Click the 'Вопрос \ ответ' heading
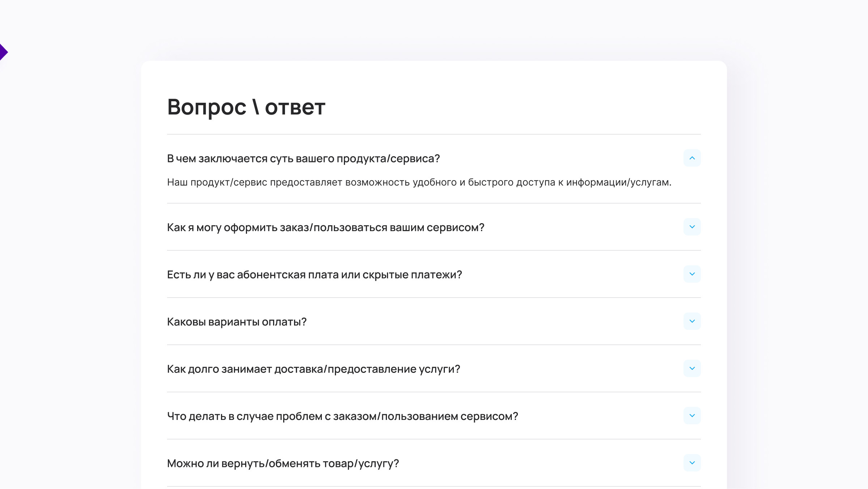Viewport: 868px width, 489px height. [246, 107]
